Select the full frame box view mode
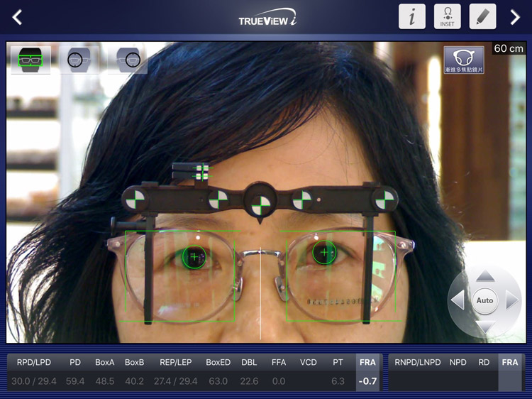The height and width of the screenshot is (399, 532). (31, 60)
